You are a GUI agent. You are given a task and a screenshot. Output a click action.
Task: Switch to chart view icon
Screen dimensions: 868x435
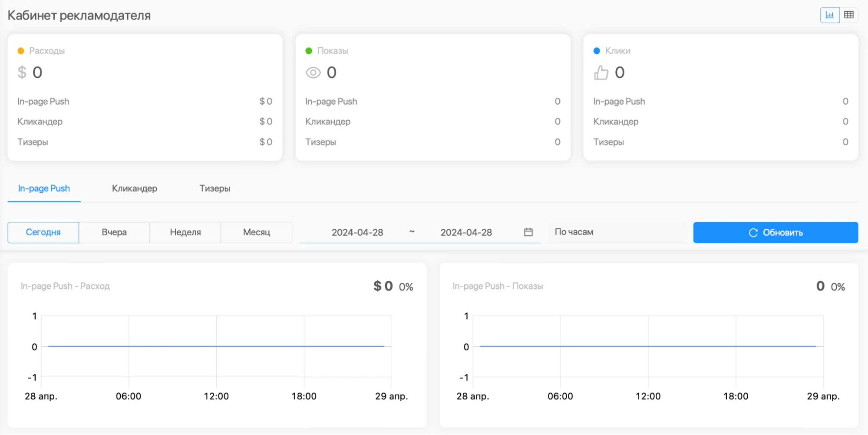[829, 15]
